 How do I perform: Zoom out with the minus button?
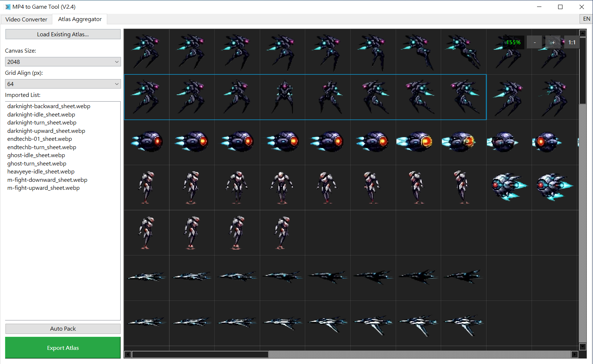click(534, 42)
